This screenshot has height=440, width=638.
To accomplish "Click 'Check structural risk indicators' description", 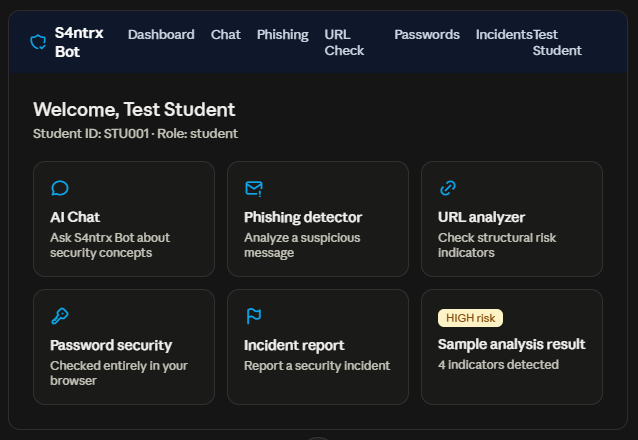I will tap(497, 245).
